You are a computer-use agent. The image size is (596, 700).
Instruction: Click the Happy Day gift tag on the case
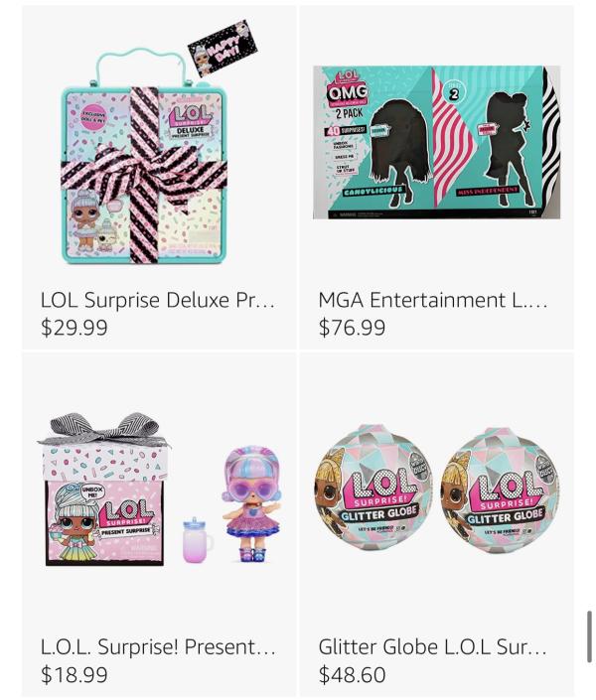(223, 49)
